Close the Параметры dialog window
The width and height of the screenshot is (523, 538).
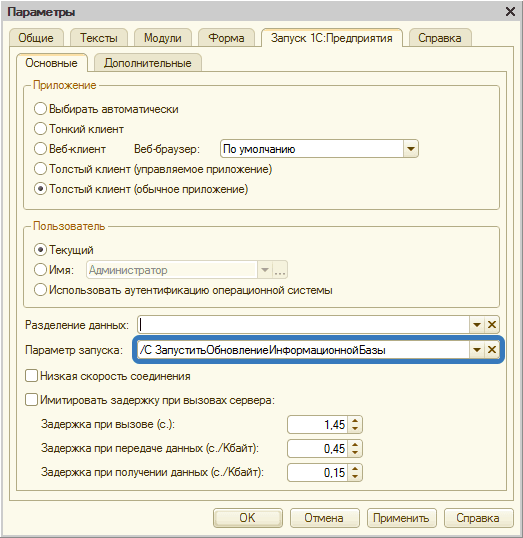tap(510, 12)
